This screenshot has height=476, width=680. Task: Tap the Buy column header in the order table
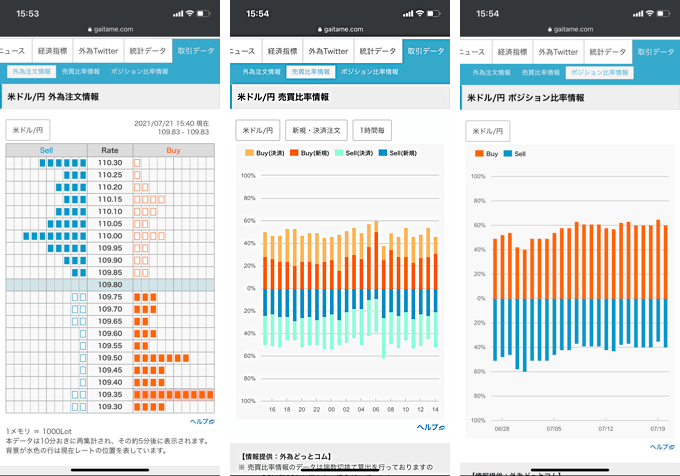coord(173,150)
